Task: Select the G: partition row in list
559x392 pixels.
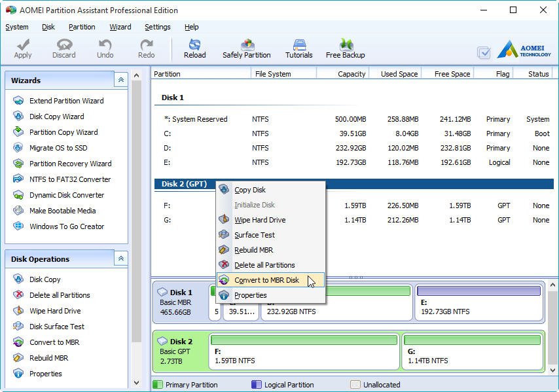Action: 354,220
